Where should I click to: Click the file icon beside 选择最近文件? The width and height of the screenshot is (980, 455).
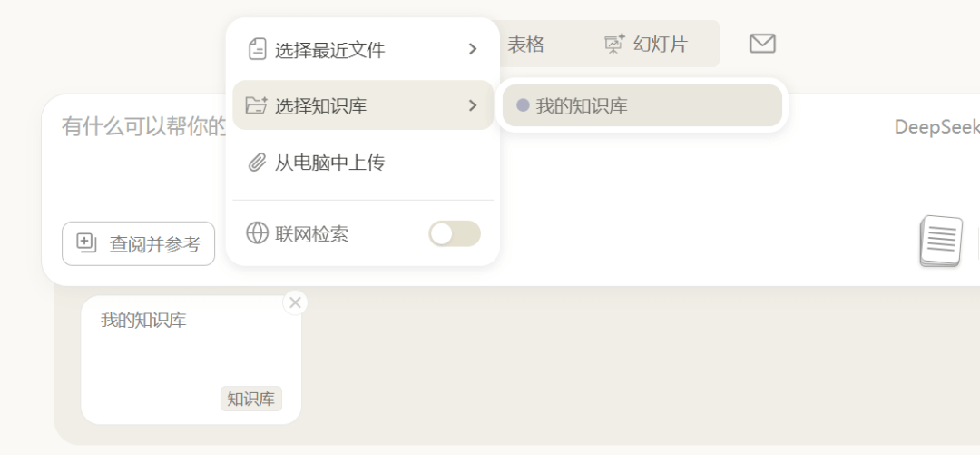click(258, 49)
